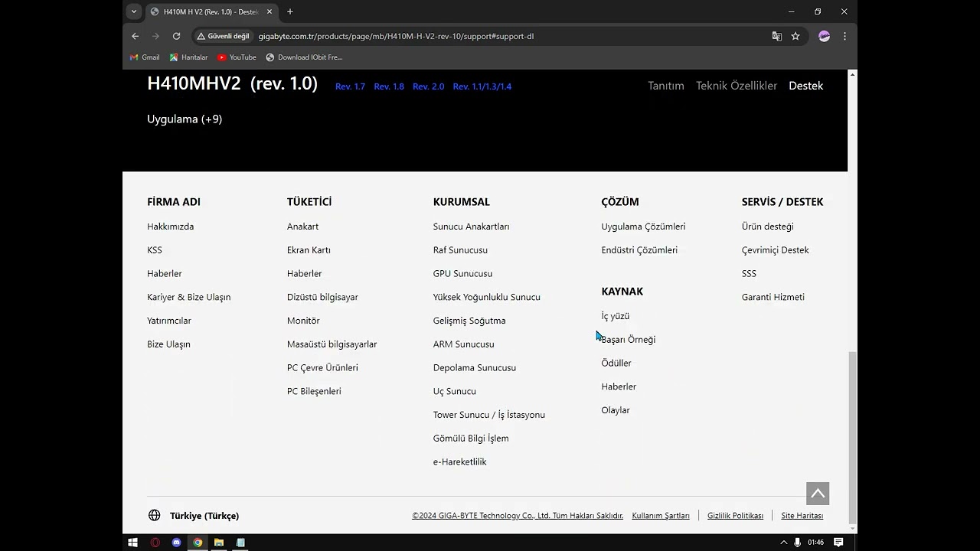Image resolution: width=980 pixels, height=551 pixels.
Task: Select the Destek tab
Action: (x=806, y=86)
